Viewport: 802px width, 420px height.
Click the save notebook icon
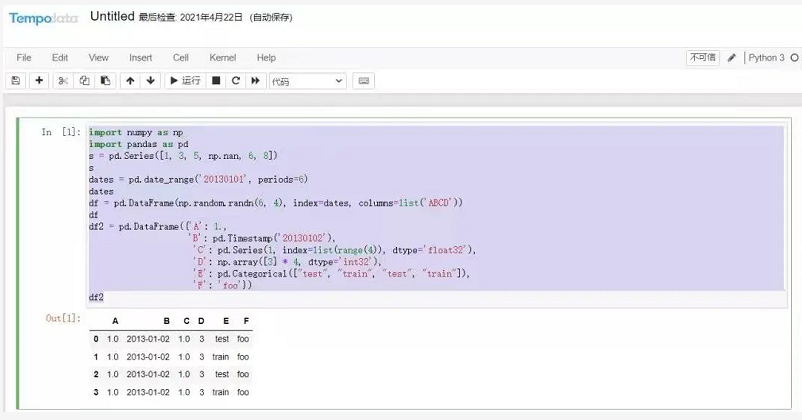[x=16, y=81]
